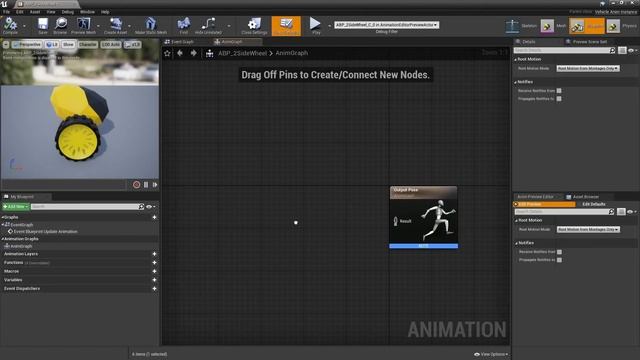Image resolution: width=640 pixels, height=360 pixels.
Task: Open the Debug menu
Action: tap(67, 12)
